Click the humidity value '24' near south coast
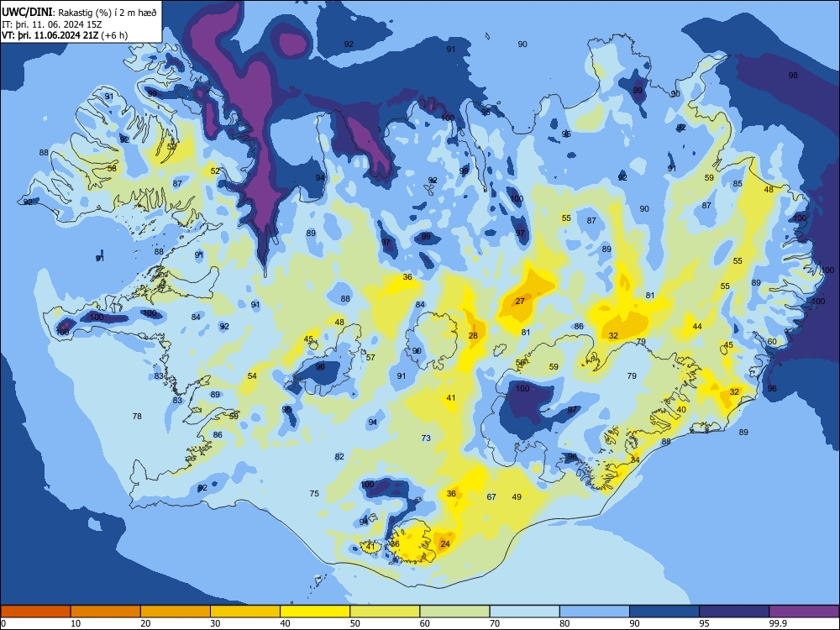The image size is (840, 630). tap(445, 543)
